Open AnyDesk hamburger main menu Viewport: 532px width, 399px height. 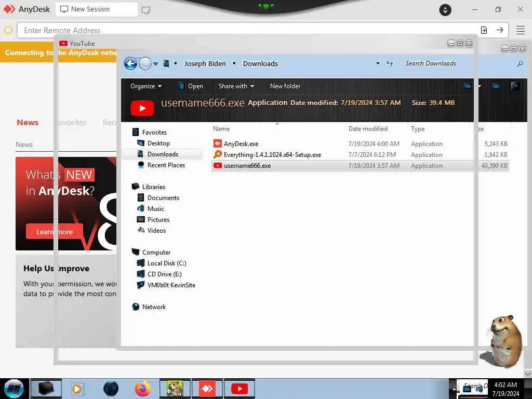[521, 30]
